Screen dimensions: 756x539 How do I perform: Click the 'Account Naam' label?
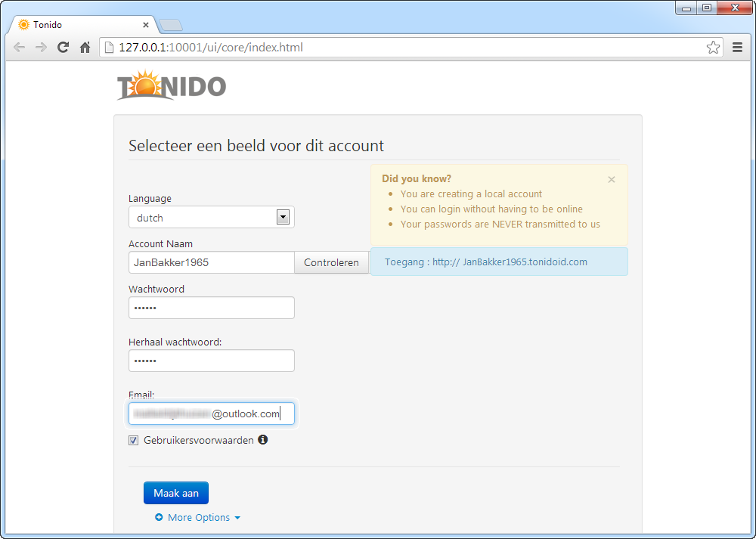pyautogui.click(x=160, y=244)
